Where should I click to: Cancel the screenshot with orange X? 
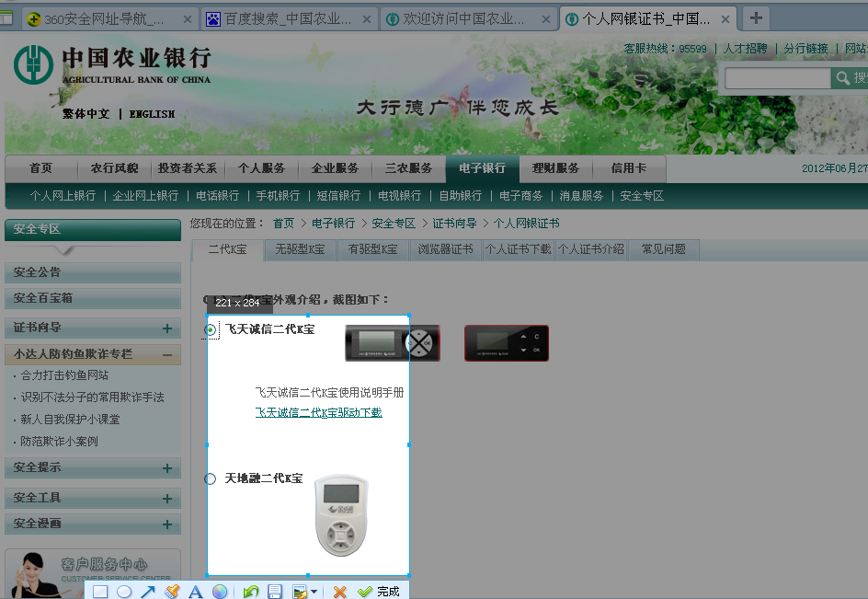pyautogui.click(x=340, y=592)
